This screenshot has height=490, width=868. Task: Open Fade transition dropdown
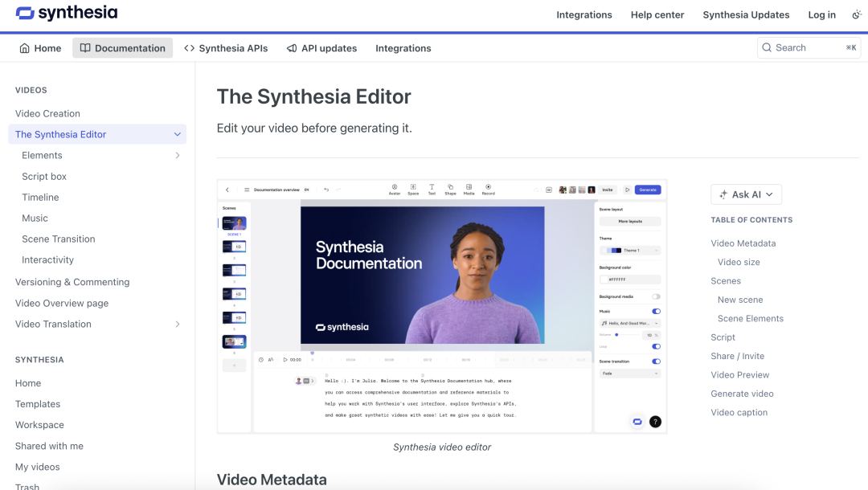[x=630, y=374]
